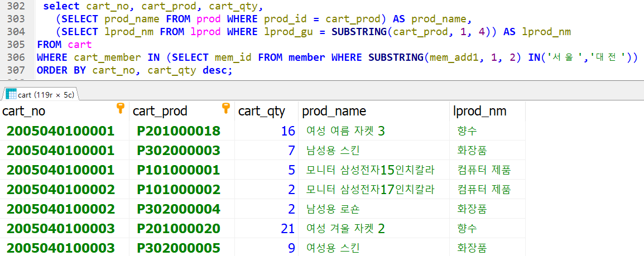
Task: Sort by the lprod_nm column header
Action: [488, 111]
